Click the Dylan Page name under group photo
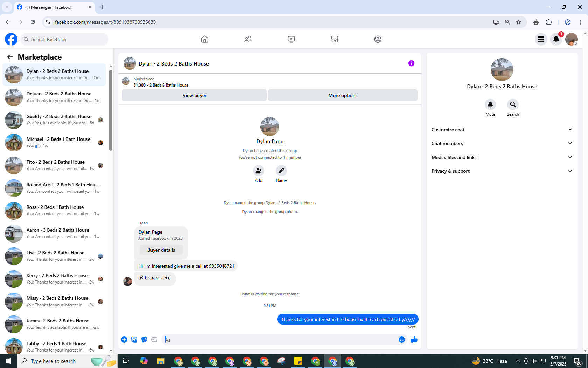The height and width of the screenshot is (368, 588). 270,142
